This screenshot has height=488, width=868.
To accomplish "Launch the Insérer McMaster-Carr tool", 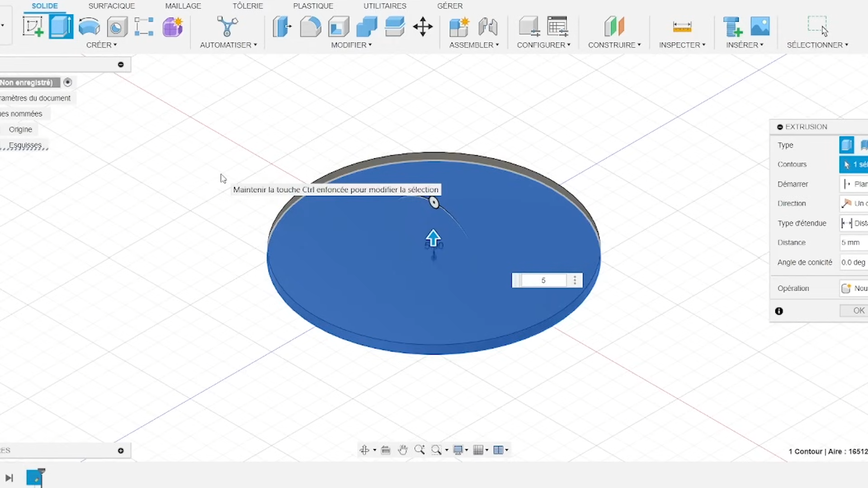I will [x=732, y=27].
